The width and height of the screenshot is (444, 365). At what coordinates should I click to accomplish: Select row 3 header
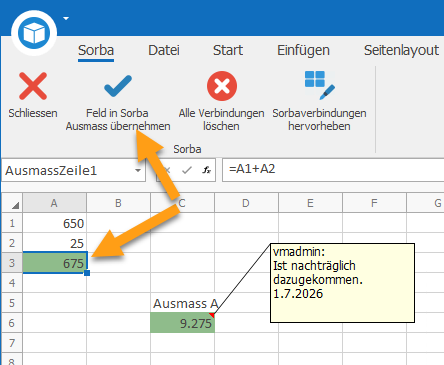pyautogui.click(x=12, y=263)
